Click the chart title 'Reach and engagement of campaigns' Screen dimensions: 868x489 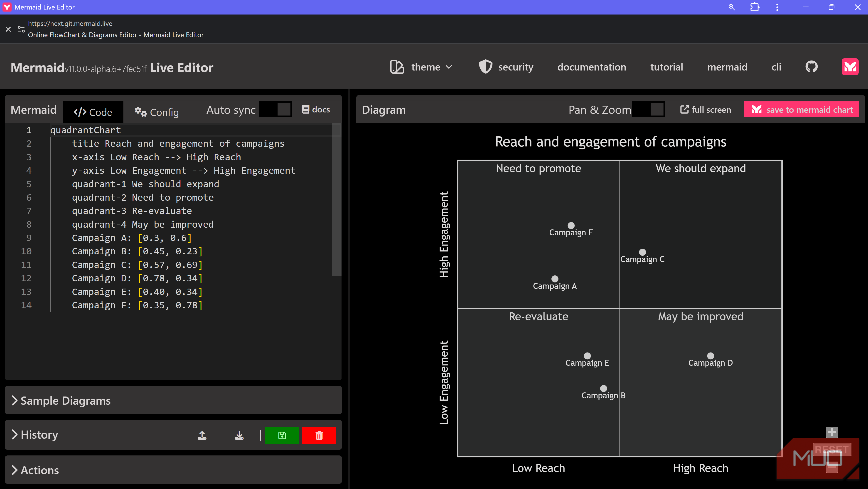tap(610, 142)
